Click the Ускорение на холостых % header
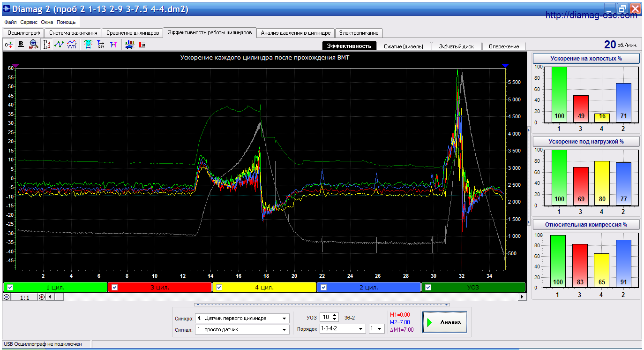This screenshot has height=350, width=644. click(586, 58)
